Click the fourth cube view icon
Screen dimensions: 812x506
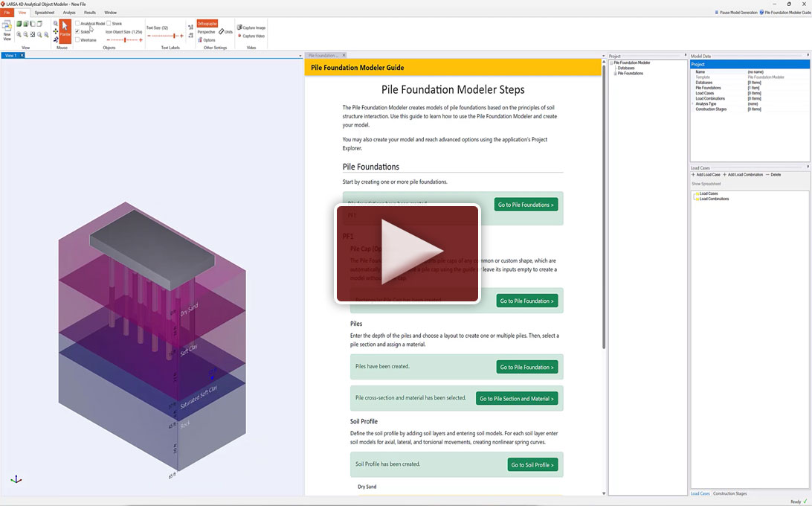point(39,24)
